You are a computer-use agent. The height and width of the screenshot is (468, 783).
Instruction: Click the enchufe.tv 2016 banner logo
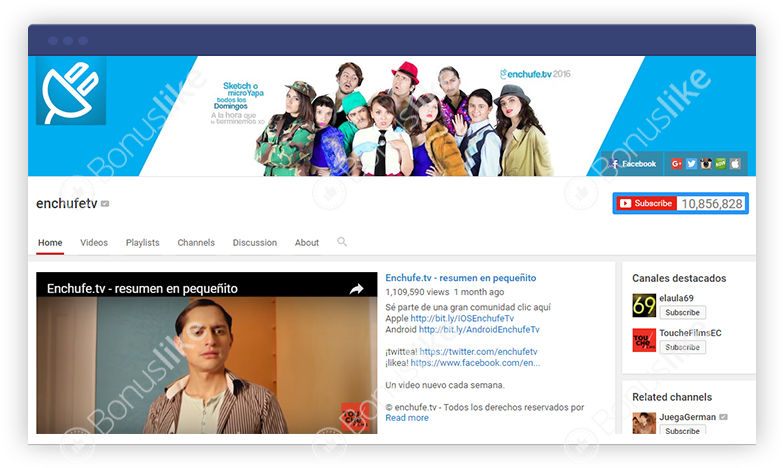click(x=535, y=74)
